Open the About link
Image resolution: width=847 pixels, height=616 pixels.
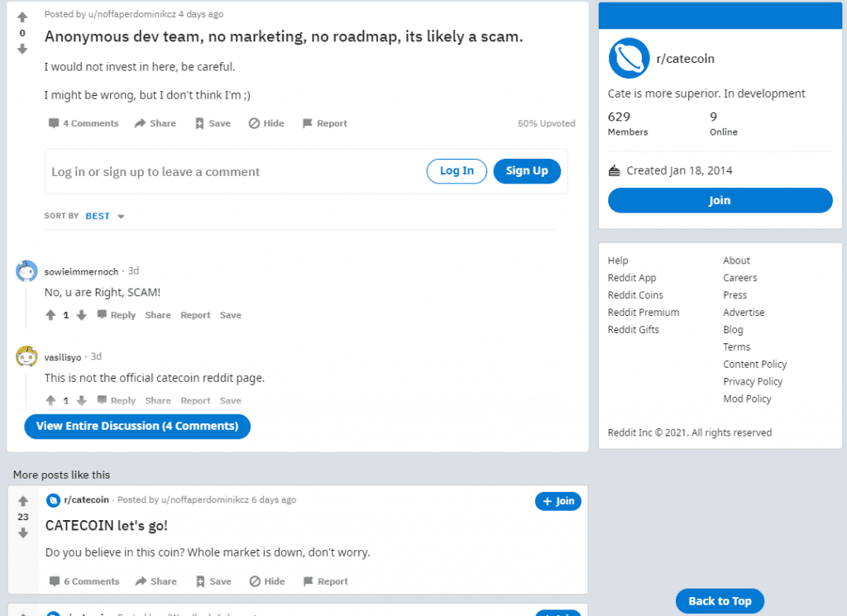pos(736,260)
